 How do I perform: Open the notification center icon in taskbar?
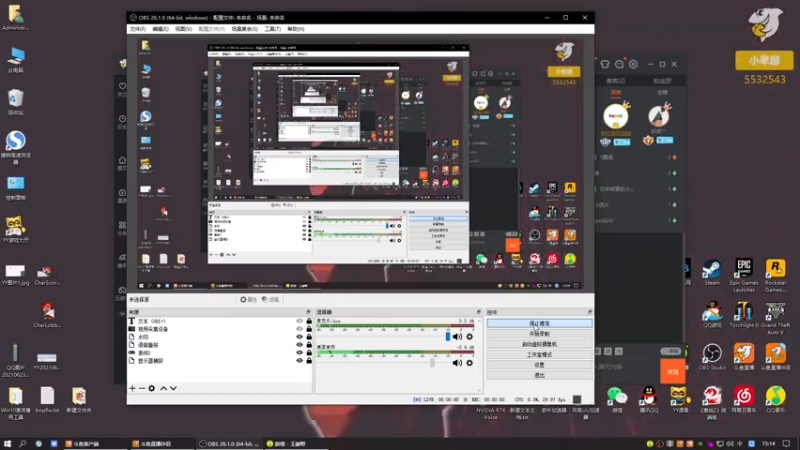(x=787, y=444)
